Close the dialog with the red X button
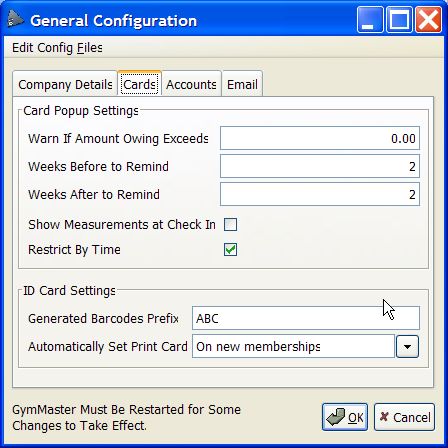The width and height of the screenshot is (448, 448). (428, 20)
